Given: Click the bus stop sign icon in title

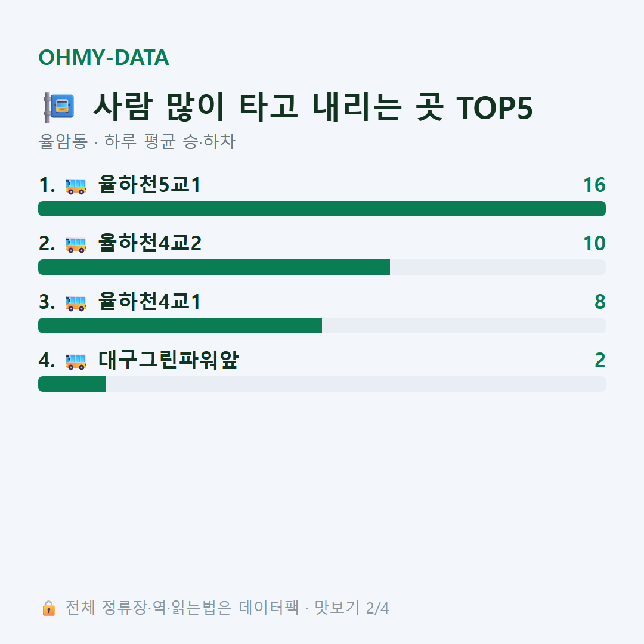Looking at the screenshot, I should click(x=60, y=107).
